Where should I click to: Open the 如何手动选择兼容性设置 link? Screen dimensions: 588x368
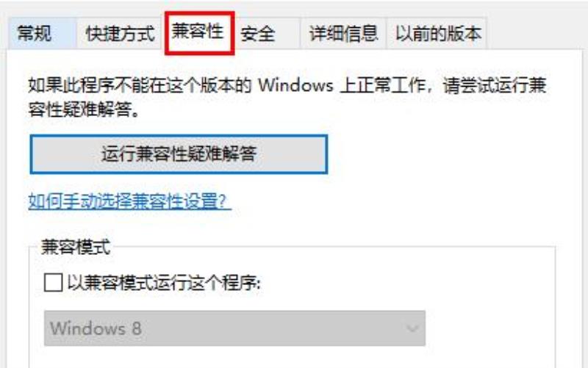click(129, 201)
